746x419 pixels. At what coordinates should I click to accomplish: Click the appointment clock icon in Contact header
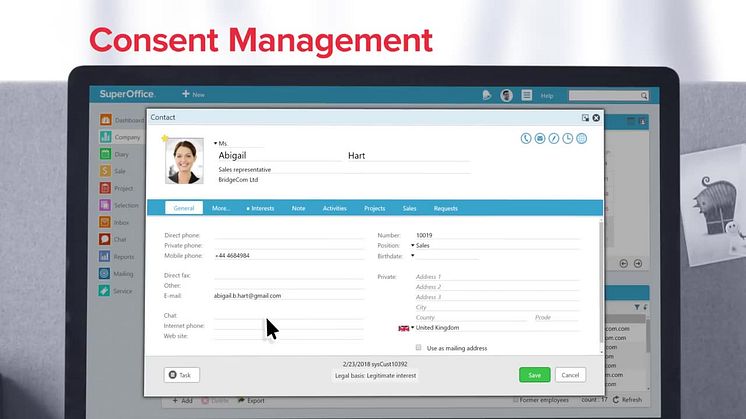coord(568,138)
